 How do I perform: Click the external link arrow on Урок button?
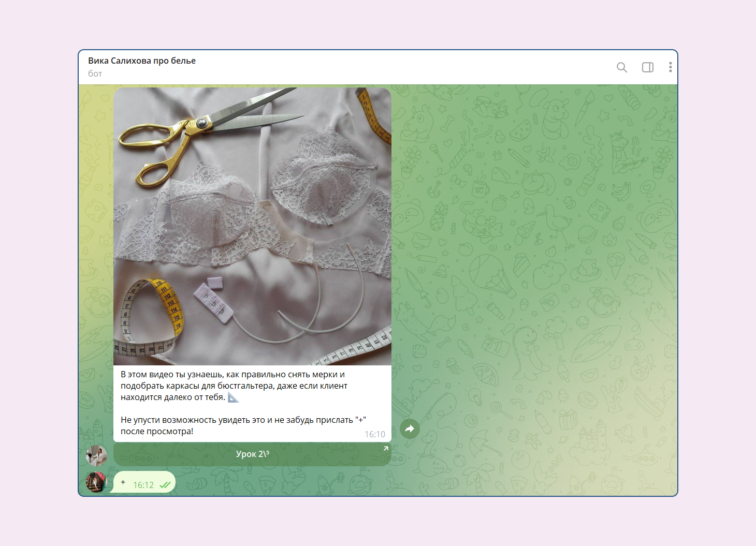coord(385,449)
